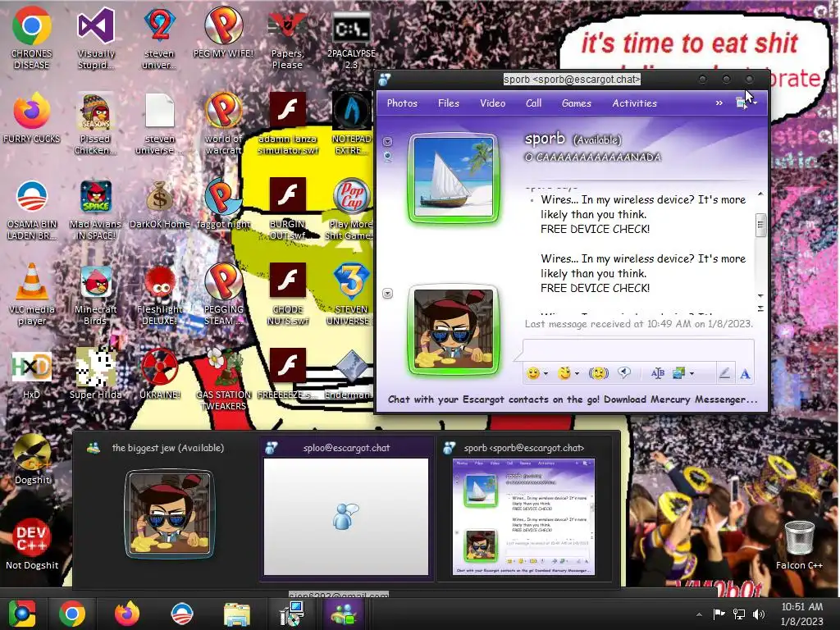Open Activities in the chat toolbar

pyautogui.click(x=634, y=103)
